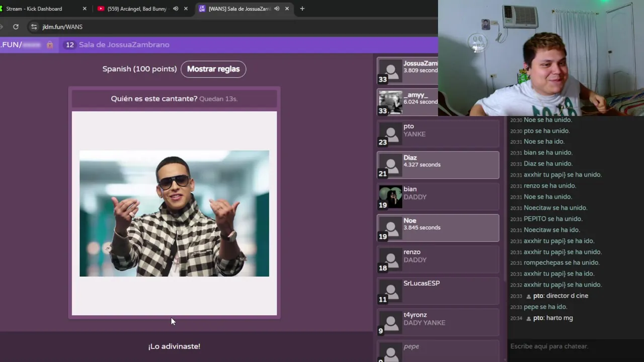Image resolution: width=644 pixels, height=362 pixels.
Task: Click bian's profile picture
Action: 390,197
